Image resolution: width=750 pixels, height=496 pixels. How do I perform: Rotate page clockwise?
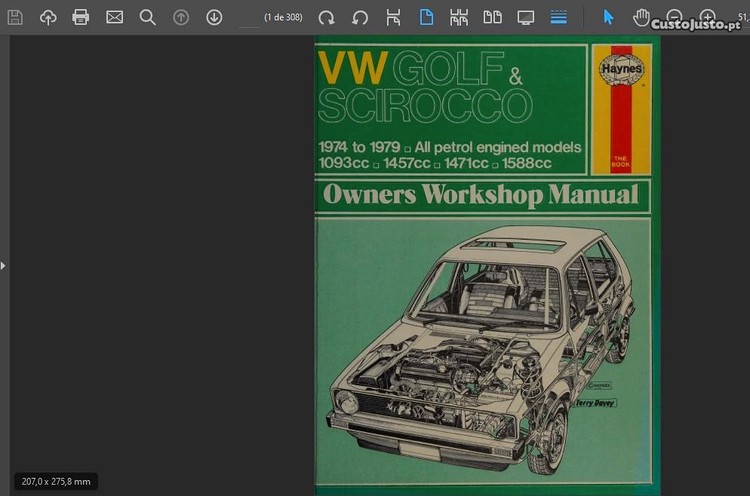[x=326, y=17]
